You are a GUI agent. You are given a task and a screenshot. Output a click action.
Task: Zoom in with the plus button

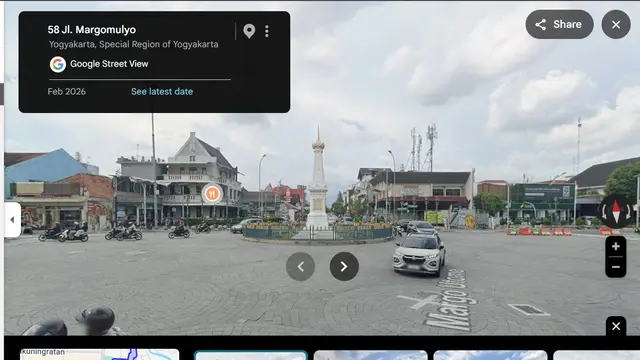616,246
